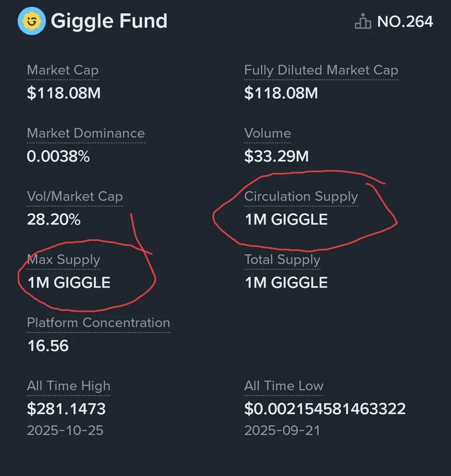Viewport: 451px width, 476px height.
Task: Tap the All Time High label
Action: tap(69, 386)
